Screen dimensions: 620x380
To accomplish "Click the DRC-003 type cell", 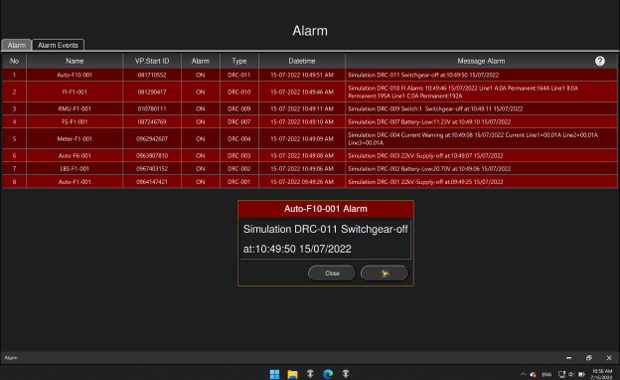I will [239, 155].
